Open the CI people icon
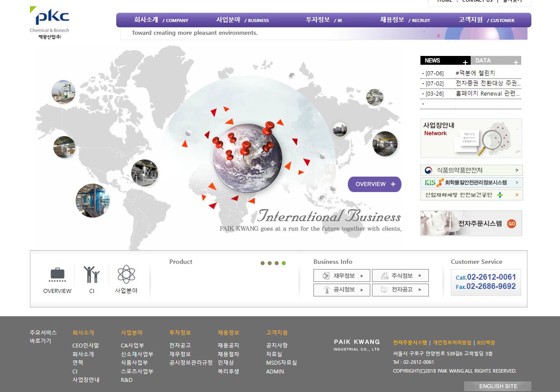This screenshot has width=560, height=392. [x=92, y=274]
